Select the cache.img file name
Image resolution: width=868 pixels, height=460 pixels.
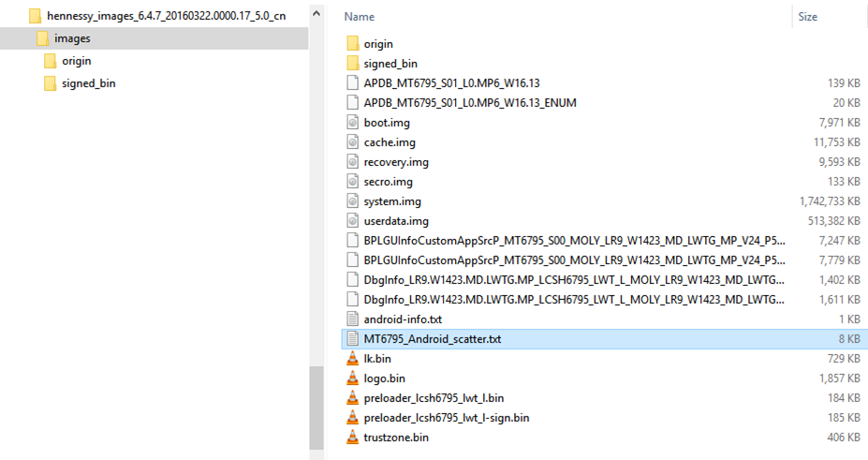(x=390, y=142)
